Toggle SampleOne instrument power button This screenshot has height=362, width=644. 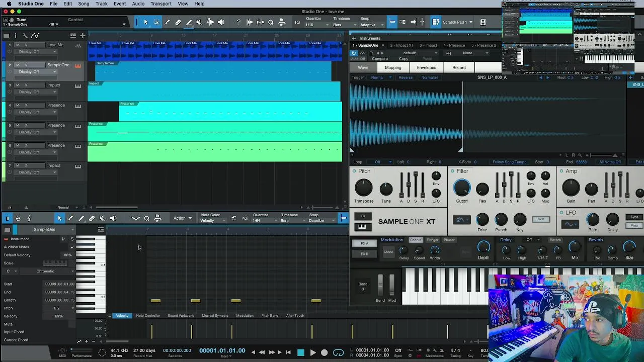(354, 53)
